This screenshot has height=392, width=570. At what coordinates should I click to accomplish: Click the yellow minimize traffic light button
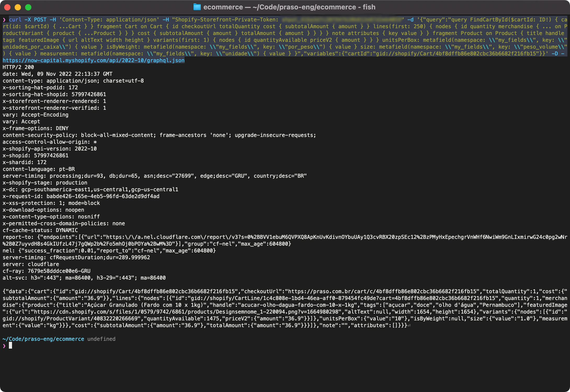(x=17, y=8)
